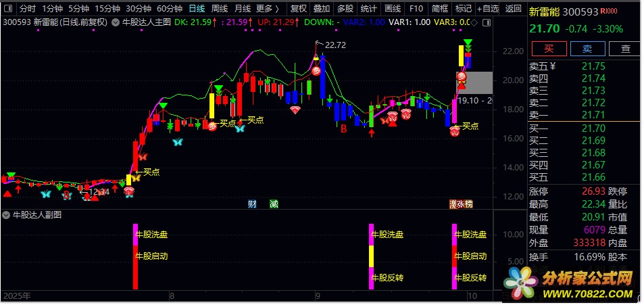
Task: Click the green down-triangle atop latest candle
Action: click(x=468, y=43)
